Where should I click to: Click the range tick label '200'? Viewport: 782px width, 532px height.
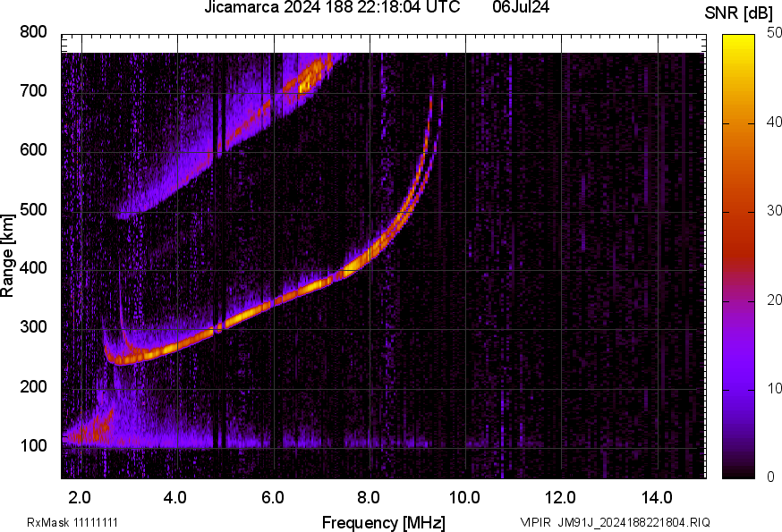pyautogui.click(x=33, y=386)
